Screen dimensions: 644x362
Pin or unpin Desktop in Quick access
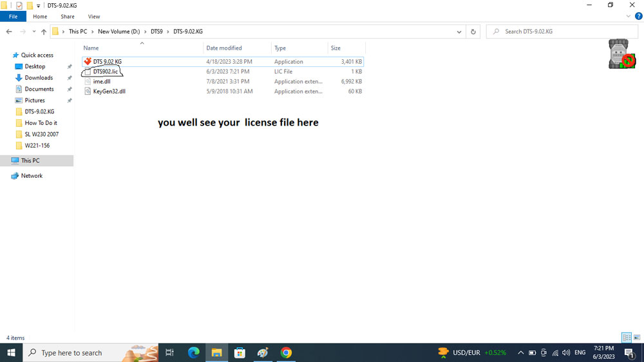pyautogui.click(x=70, y=66)
